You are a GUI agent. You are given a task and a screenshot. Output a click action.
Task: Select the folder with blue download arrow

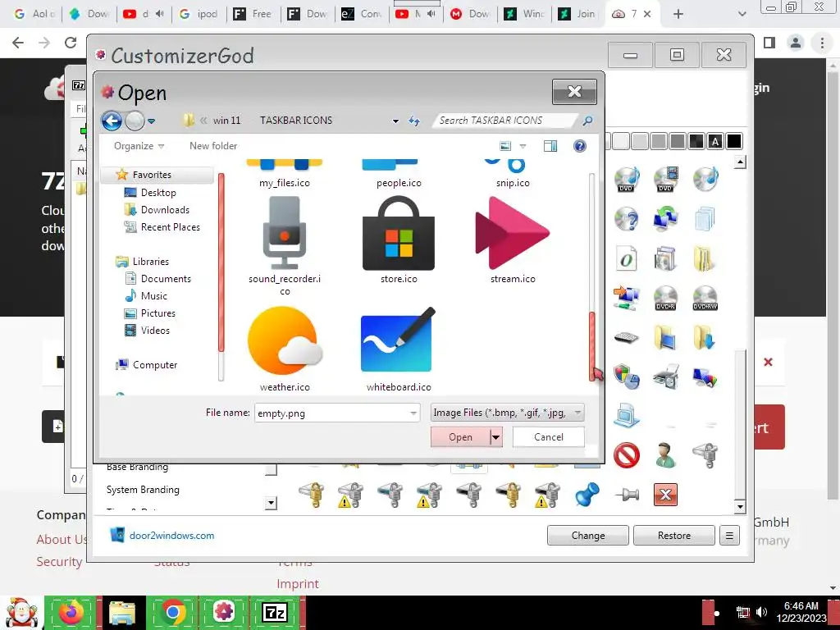pyautogui.click(x=705, y=337)
